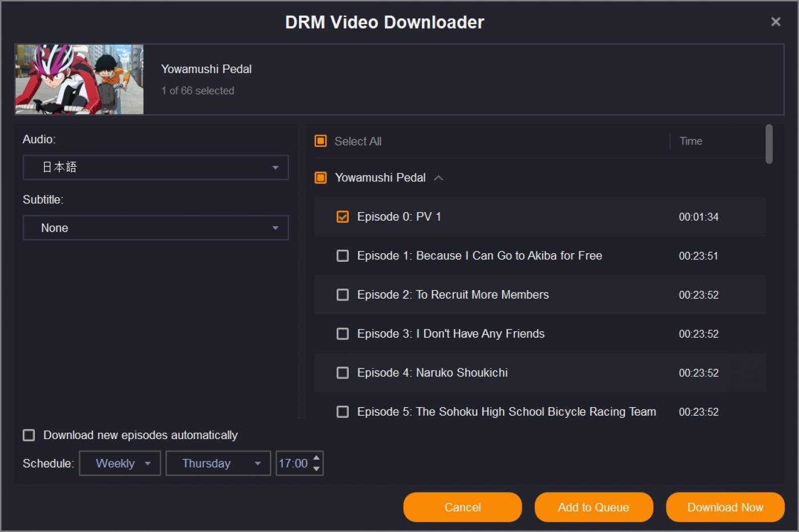Click the down arrow to decrease schedule time
Screen dimensions: 799x532
(x=316, y=468)
